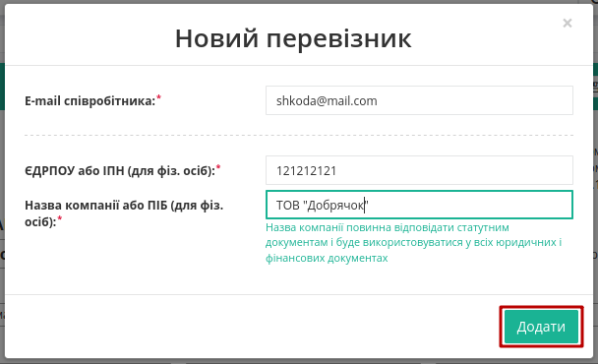The height and width of the screenshot is (364, 598).
Task: Click the Назва компанії або ПІБ label
Action: pos(124,213)
